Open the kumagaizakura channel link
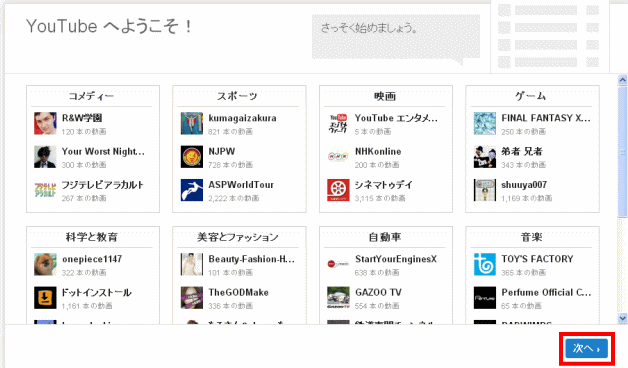The image size is (628, 368). tap(242, 118)
